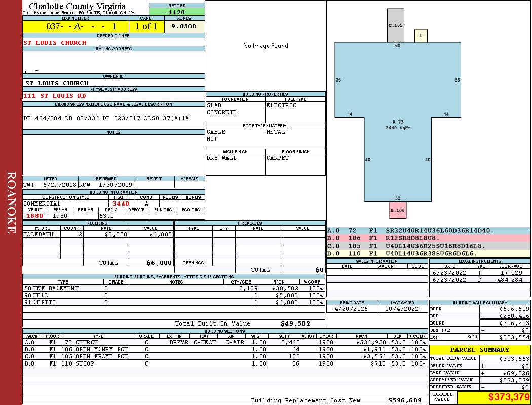Click the legal instrument book/page 484 284
This screenshot has height=405, width=532.
coord(510,280)
